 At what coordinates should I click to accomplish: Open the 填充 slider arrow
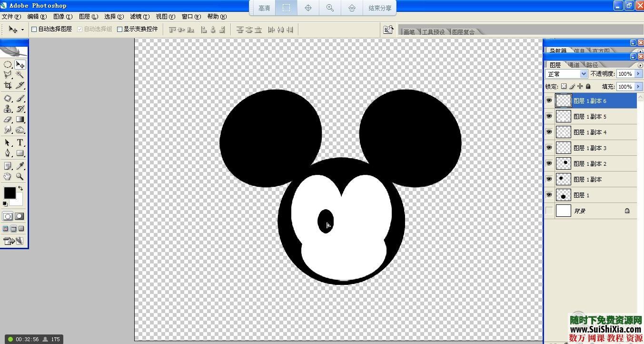[x=638, y=87]
